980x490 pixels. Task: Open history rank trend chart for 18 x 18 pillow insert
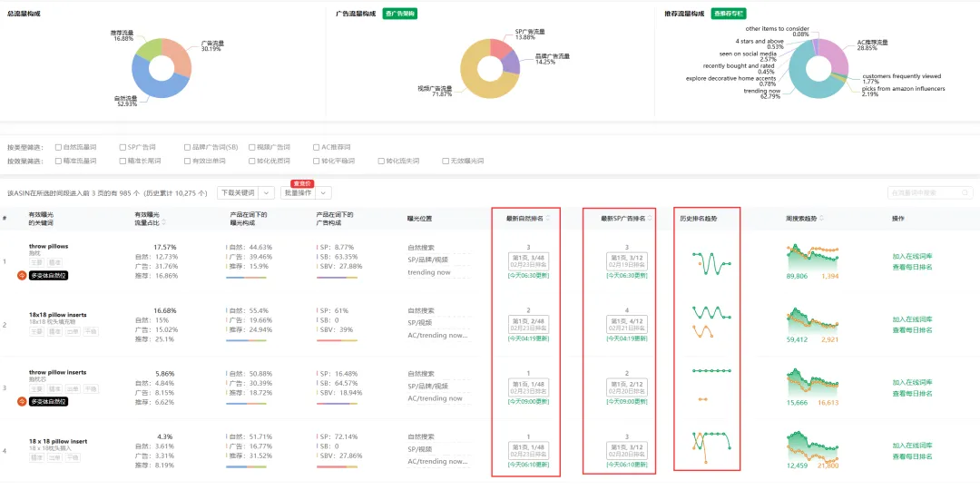tap(712, 446)
